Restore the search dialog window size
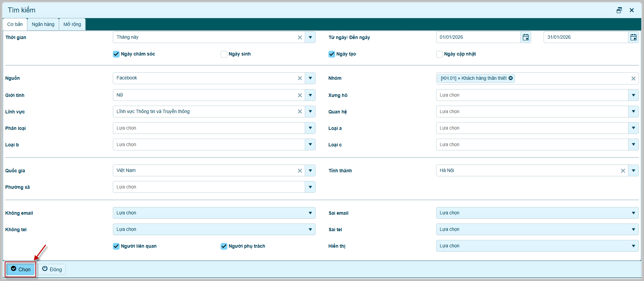The image size is (644, 281). pos(619,10)
